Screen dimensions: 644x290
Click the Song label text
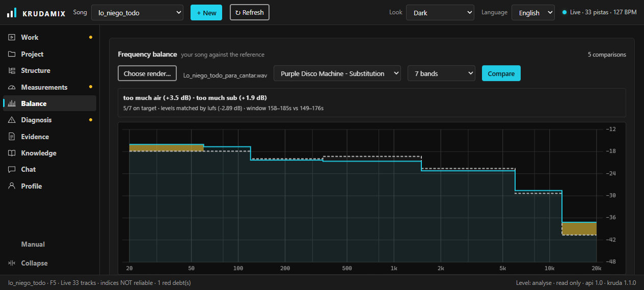(x=80, y=12)
